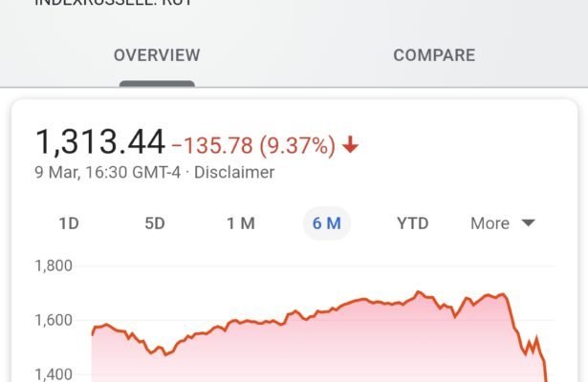Select the 1D time range
The height and width of the screenshot is (382, 588).
pyautogui.click(x=69, y=223)
